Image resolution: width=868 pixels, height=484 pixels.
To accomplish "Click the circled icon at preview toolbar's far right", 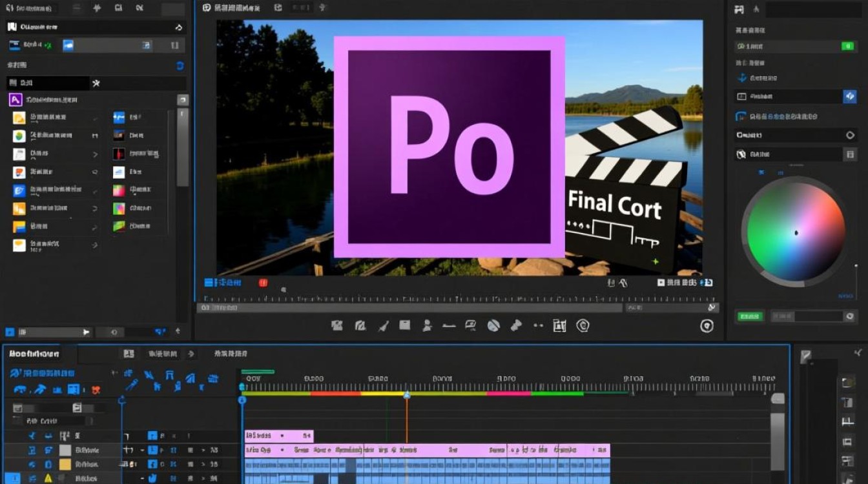I will 707,326.
